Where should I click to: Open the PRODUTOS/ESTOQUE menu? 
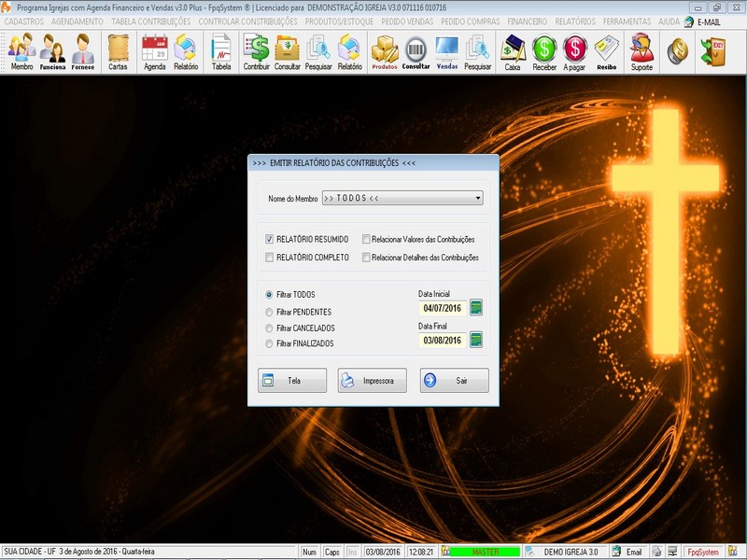[x=339, y=21]
